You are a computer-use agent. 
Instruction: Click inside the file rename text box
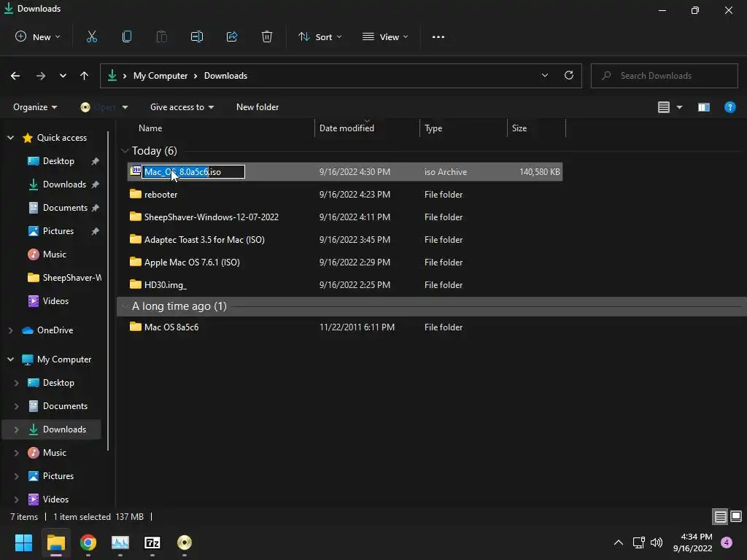coord(193,172)
